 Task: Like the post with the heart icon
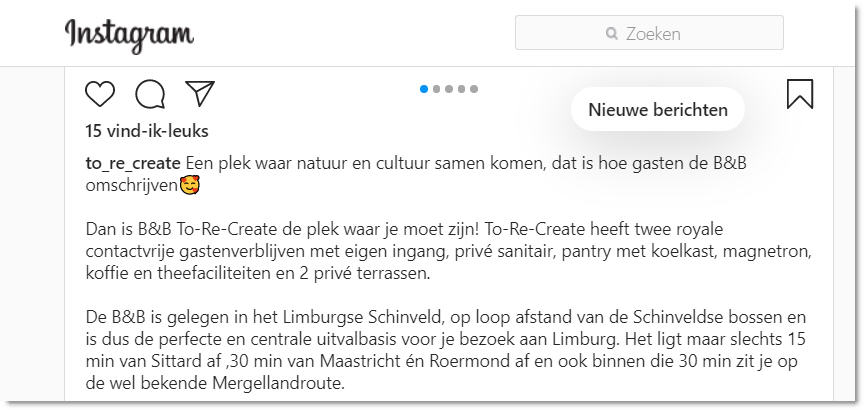100,94
